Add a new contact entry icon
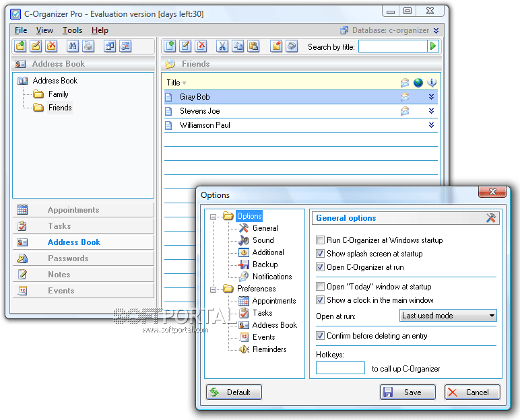Viewport: 520px width, 420px height. (170, 46)
